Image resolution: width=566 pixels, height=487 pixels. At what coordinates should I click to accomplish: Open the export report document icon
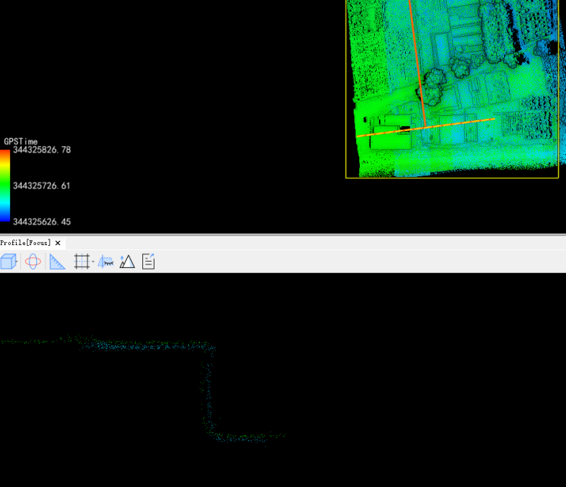(x=148, y=261)
